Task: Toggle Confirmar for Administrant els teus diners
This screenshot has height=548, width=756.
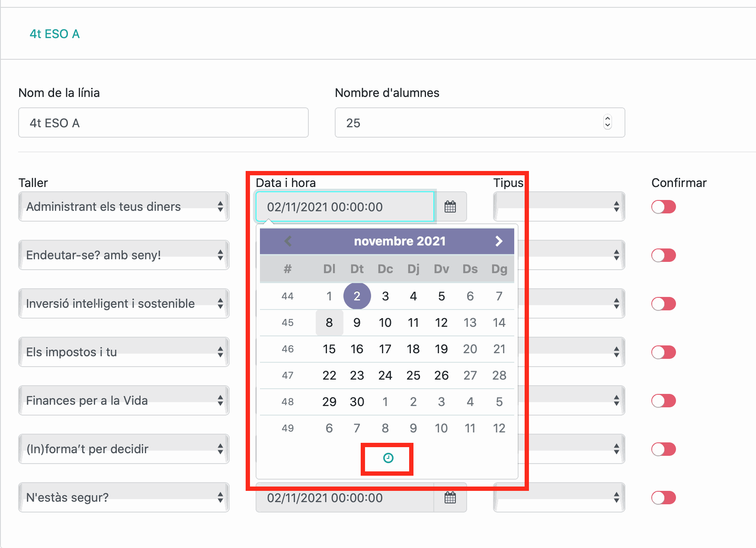Action: pyautogui.click(x=663, y=206)
